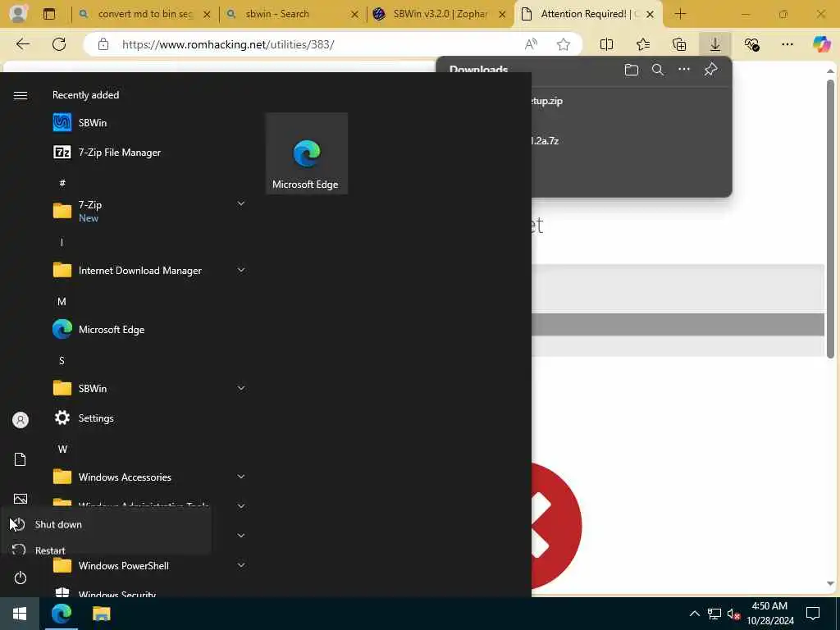The height and width of the screenshot is (630, 840).
Task: Search downloads magnifier icon
Action: click(658, 70)
